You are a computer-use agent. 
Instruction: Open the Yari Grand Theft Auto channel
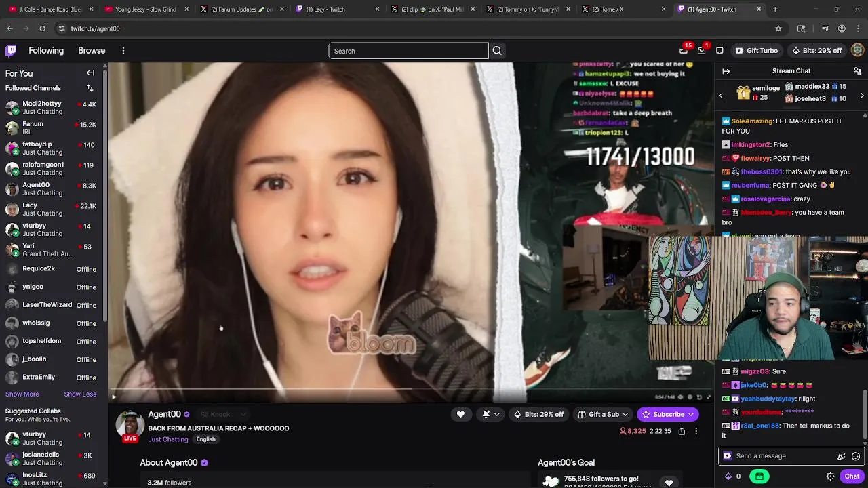coord(53,250)
